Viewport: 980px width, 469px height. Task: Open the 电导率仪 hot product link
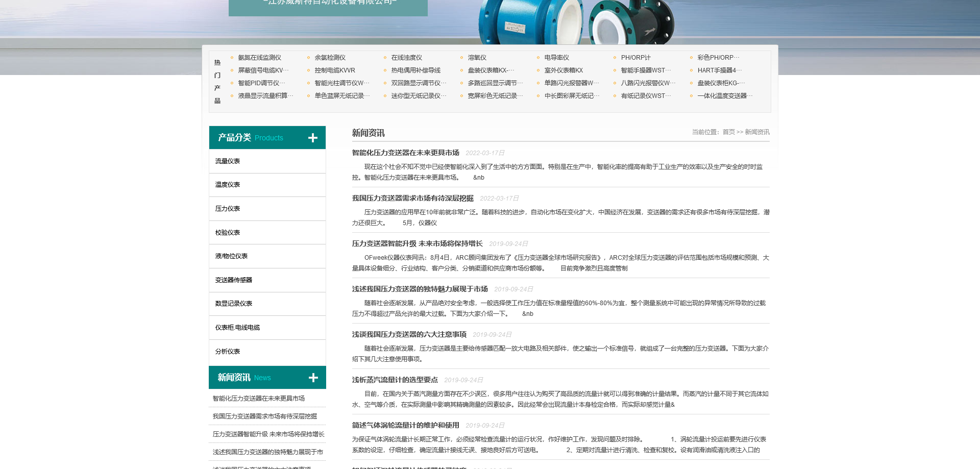pyautogui.click(x=557, y=58)
